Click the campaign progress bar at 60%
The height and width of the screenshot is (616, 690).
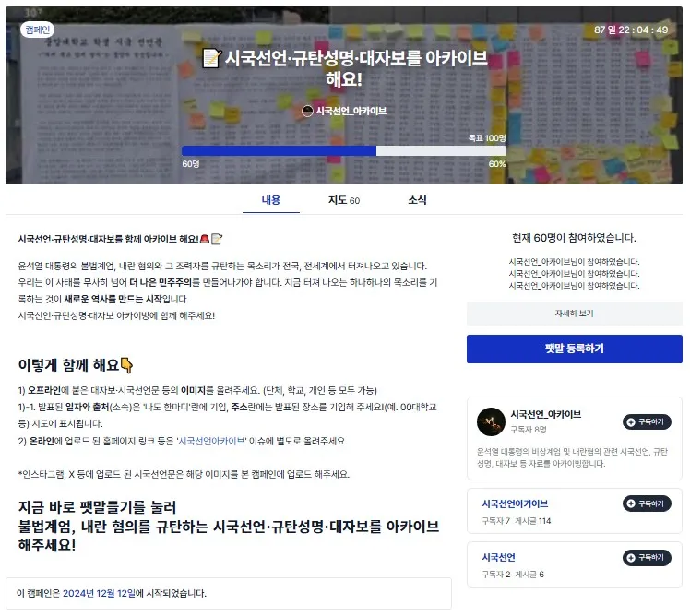344,151
